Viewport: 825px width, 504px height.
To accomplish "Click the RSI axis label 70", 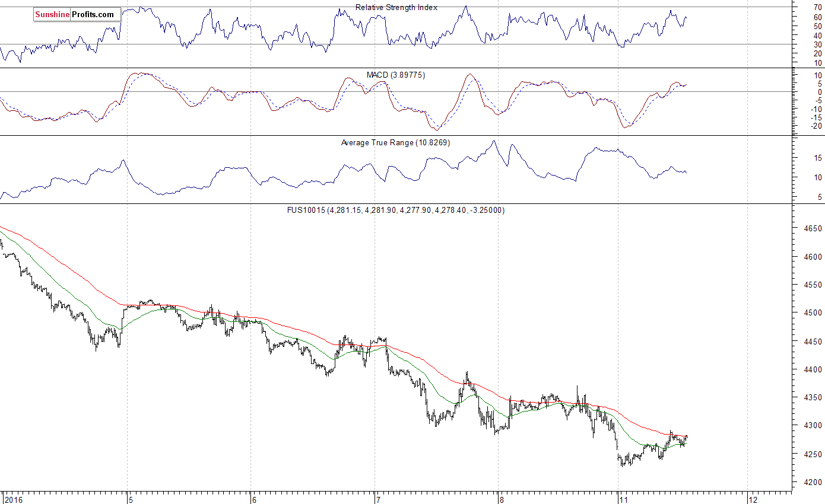I will pyautogui.click(x=818, y=8).
